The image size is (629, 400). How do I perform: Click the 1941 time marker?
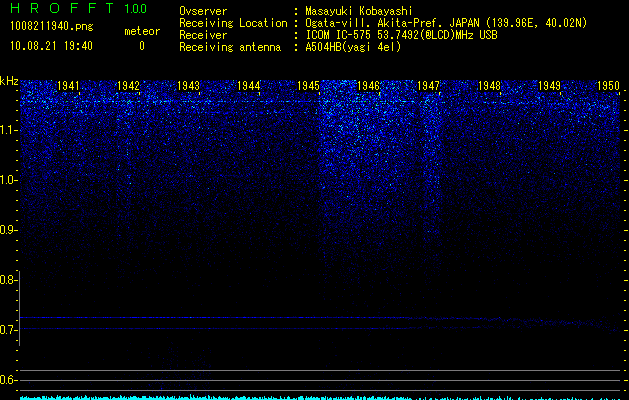[68, 86]
